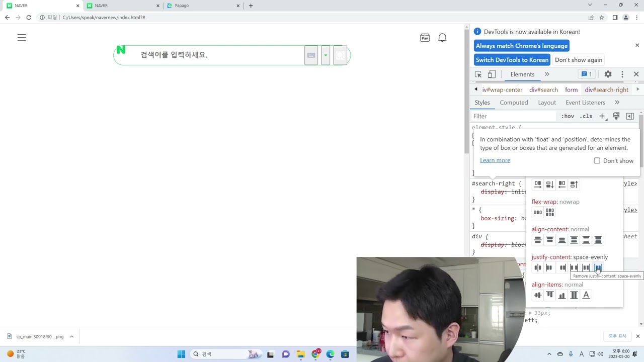Set flex-direction to row icon
The width and height of the screenshot is (644, 362).
(538, 185)
